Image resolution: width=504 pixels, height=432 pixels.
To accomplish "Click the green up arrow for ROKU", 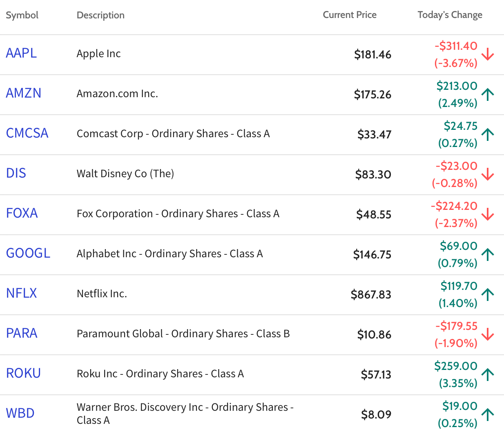I will 488,374.
